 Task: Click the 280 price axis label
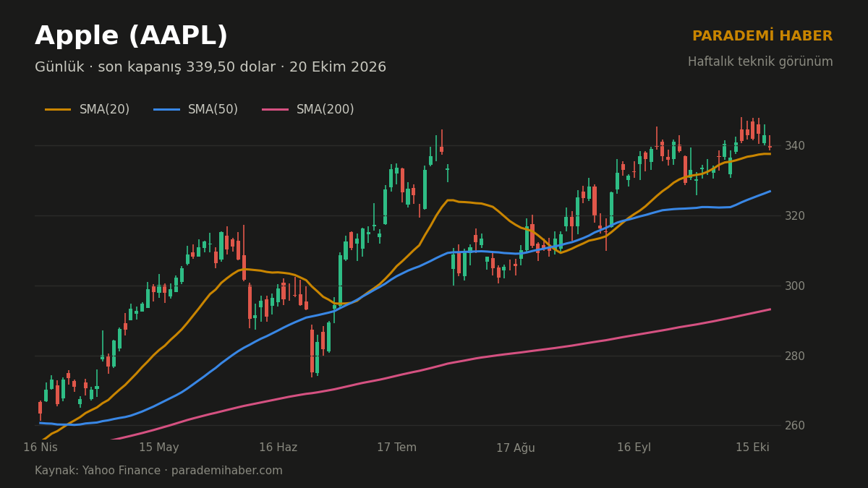pyautogui.click(x=795, y=356)
